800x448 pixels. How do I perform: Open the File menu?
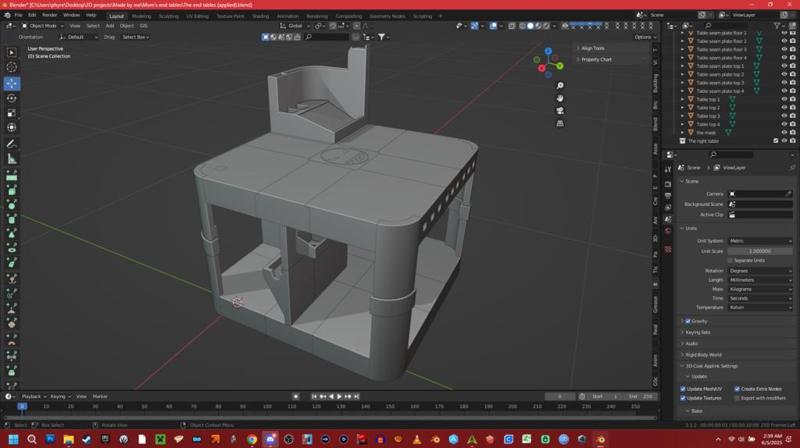tap(18, 15)
